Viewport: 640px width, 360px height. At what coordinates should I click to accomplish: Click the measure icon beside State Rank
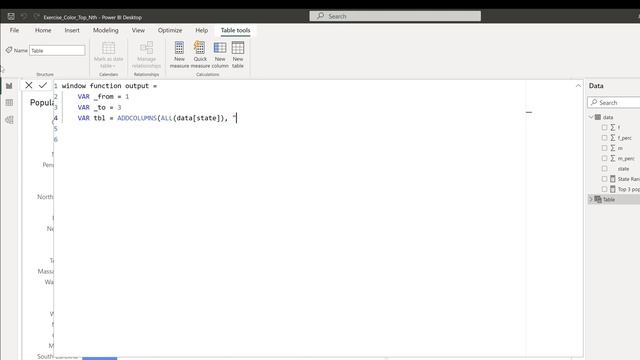(613, 179)
